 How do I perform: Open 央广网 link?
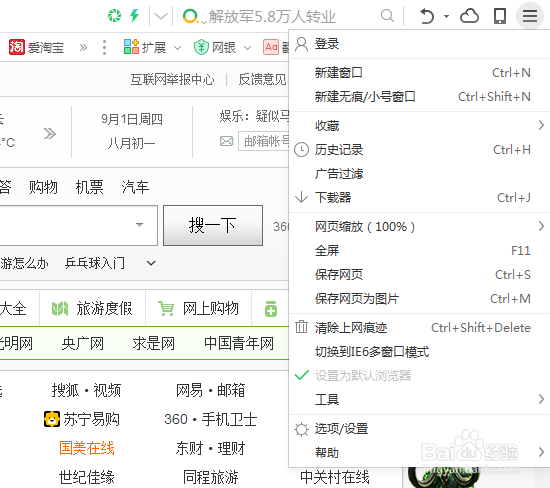[x=82, y=343]
